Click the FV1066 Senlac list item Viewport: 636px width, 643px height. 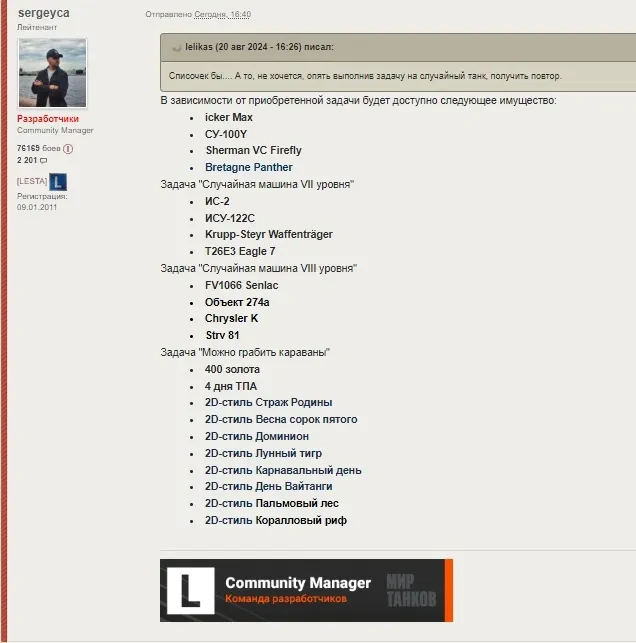tap(243, 285)
